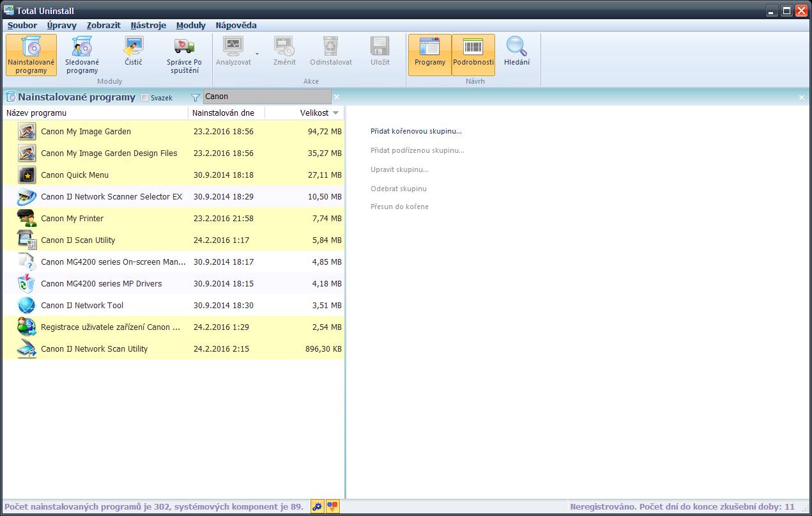Click Přidat kořenovou skupinu link
Screen dimensions: 812x516
click(416, 131)
